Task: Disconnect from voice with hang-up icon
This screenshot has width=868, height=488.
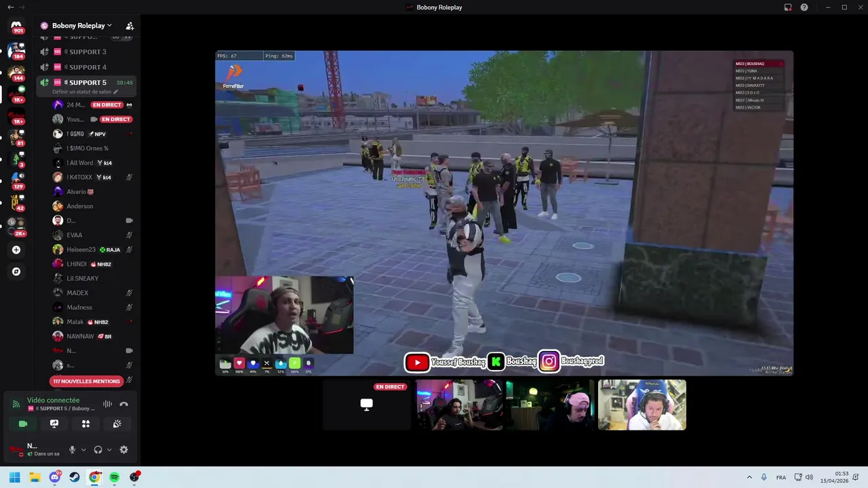Action: (123, 404)
